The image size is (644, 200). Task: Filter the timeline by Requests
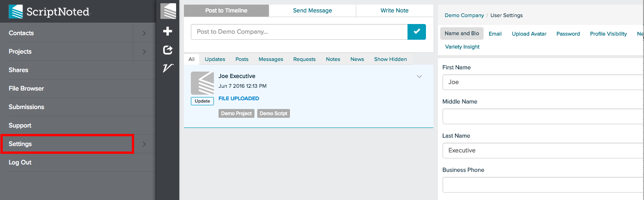coord(304,59)
